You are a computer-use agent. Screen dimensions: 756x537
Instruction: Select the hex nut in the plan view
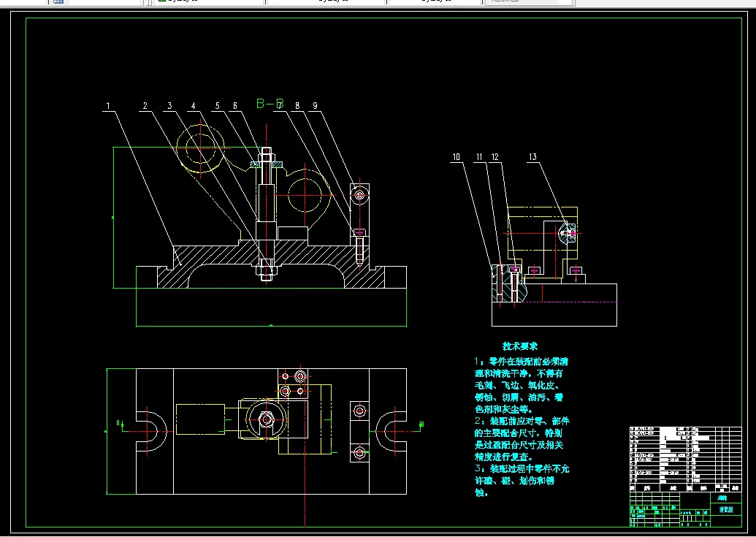click(x=266, y=419)
